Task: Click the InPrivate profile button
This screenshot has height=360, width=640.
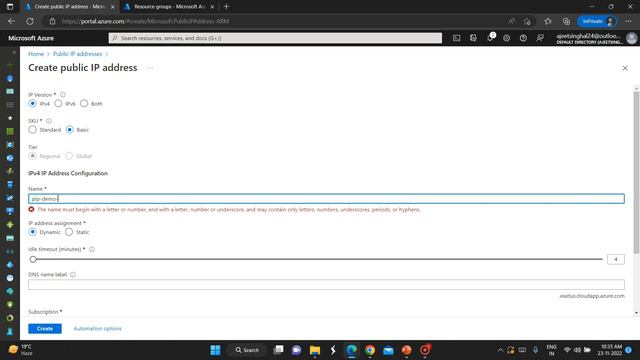Action: click(x=598, y=21)
